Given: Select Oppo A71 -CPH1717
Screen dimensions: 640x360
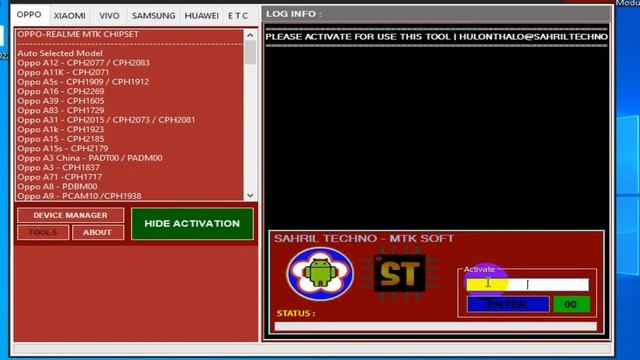Looking at the screenshot, I should point(60,177).
